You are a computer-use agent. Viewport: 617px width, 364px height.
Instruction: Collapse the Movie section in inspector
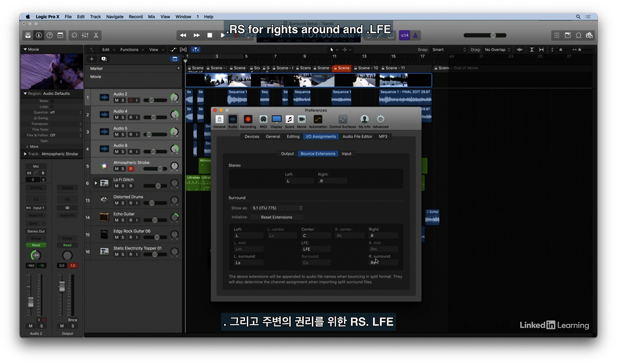pos(25,49)
